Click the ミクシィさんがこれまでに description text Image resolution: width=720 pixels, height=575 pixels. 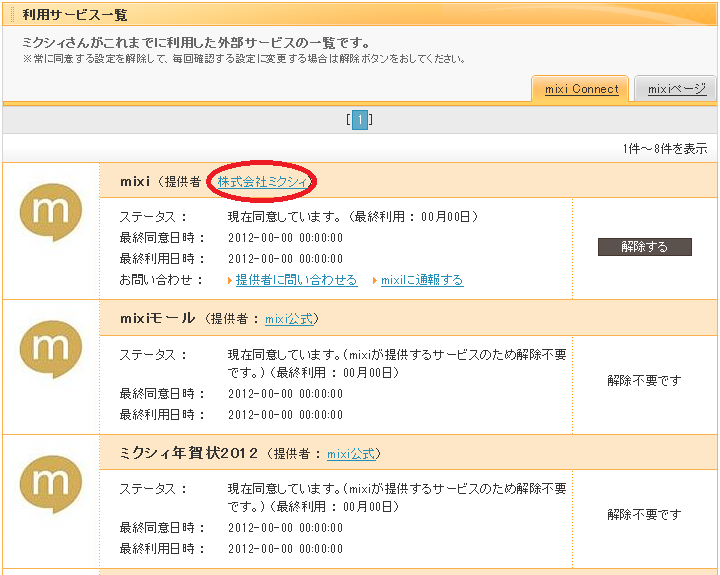point(196,43)
